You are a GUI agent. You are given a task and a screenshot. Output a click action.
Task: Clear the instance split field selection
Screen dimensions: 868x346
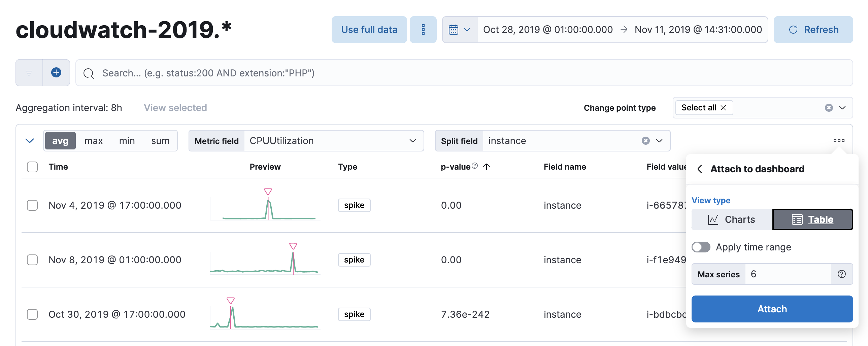[645, 141]
